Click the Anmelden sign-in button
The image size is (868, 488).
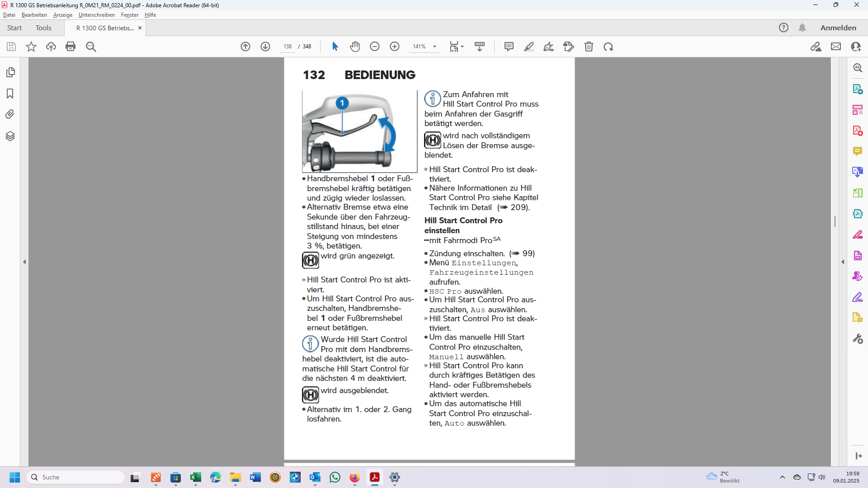click(x=838, y=28)
